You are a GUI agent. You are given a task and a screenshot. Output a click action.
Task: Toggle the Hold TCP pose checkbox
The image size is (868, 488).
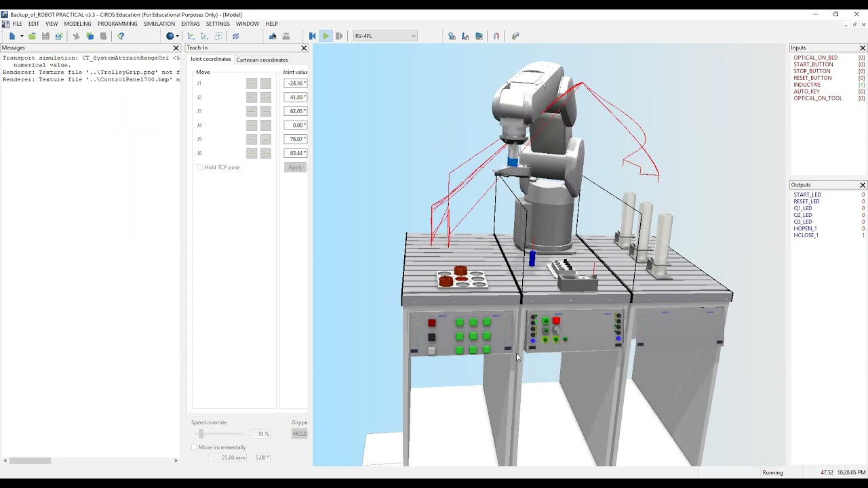200,167
